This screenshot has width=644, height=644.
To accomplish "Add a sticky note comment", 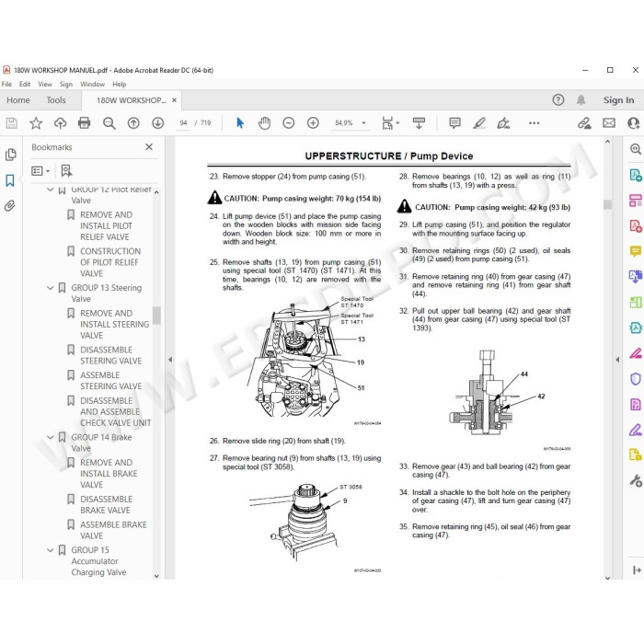I will coord(454,122).
